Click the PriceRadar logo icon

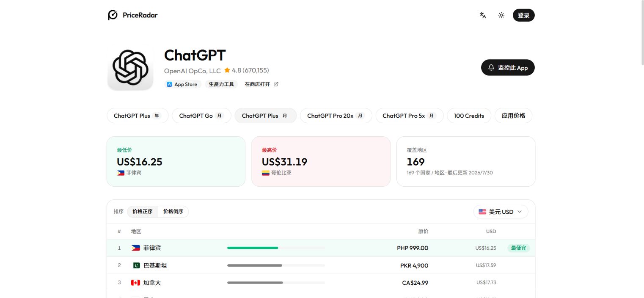coord(113,15)
